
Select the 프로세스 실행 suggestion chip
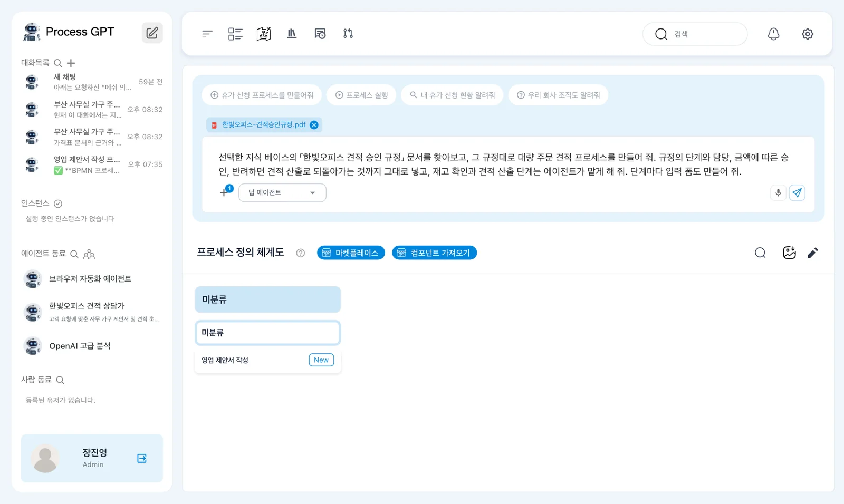(361, 95)
